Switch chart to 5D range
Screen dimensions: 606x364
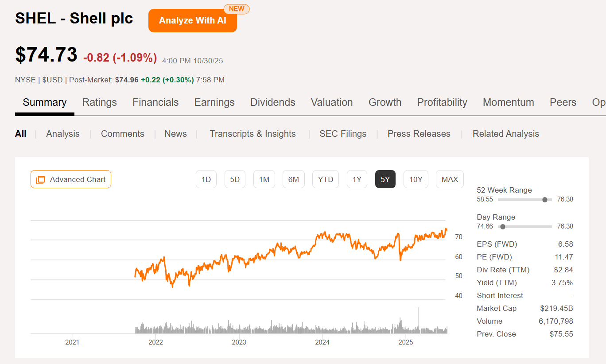pyautogui.click(x=235, y=179)
